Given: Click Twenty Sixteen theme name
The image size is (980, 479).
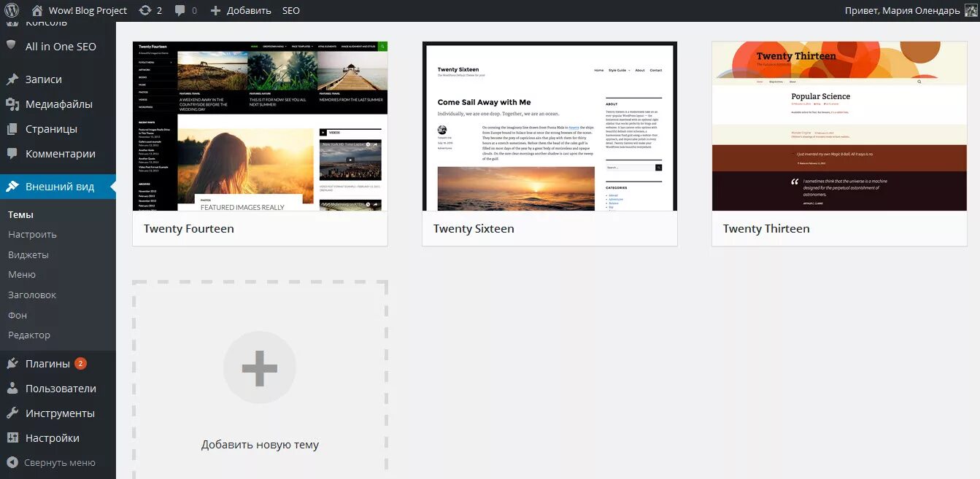Looking at the screenshot, I should click(474, 229).
